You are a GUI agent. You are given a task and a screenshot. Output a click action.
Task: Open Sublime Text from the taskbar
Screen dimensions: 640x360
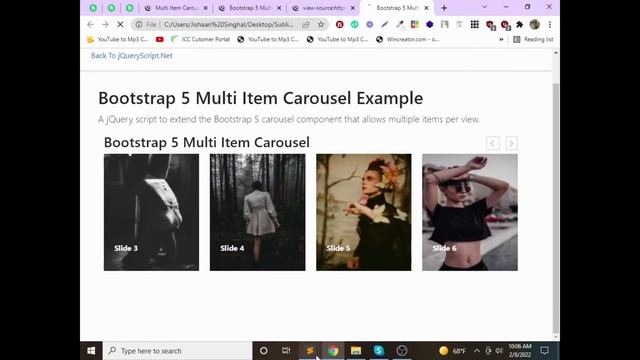310,351
